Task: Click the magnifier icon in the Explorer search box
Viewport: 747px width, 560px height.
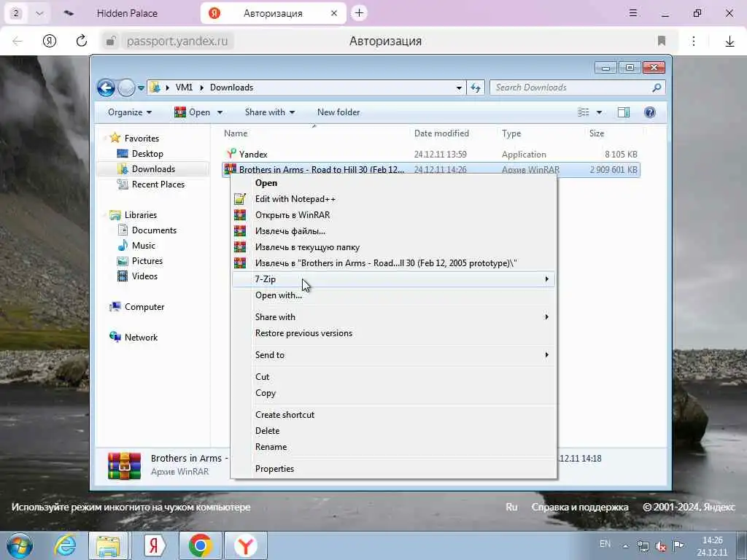Action: (x=657, y=87)
